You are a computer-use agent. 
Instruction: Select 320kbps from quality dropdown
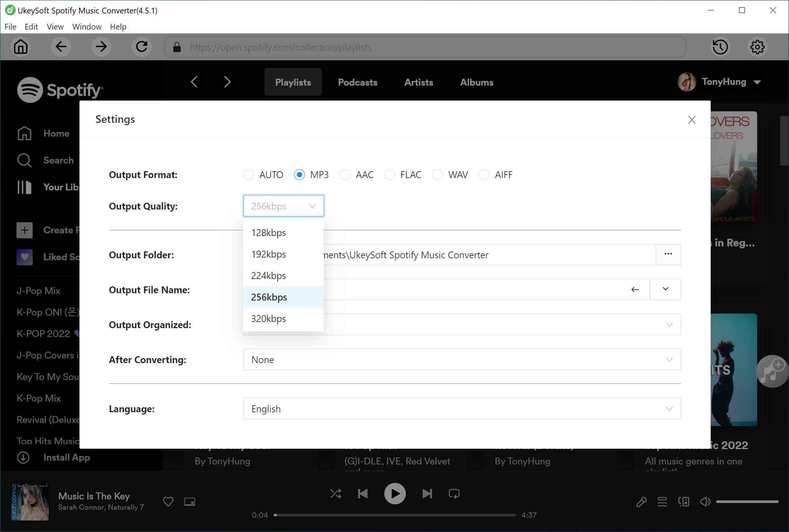(268, 319)
